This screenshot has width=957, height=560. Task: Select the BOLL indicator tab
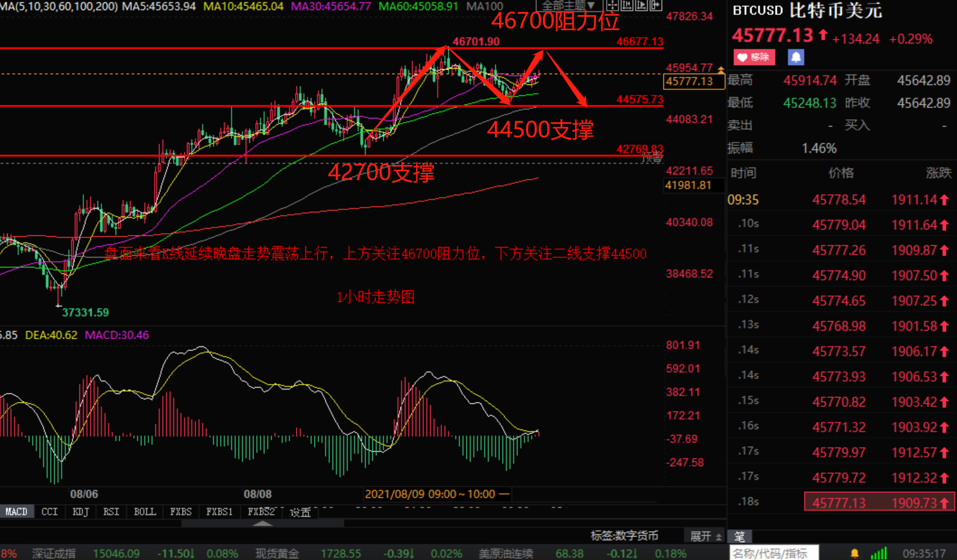pyautogui.click(x=145, y=511)
